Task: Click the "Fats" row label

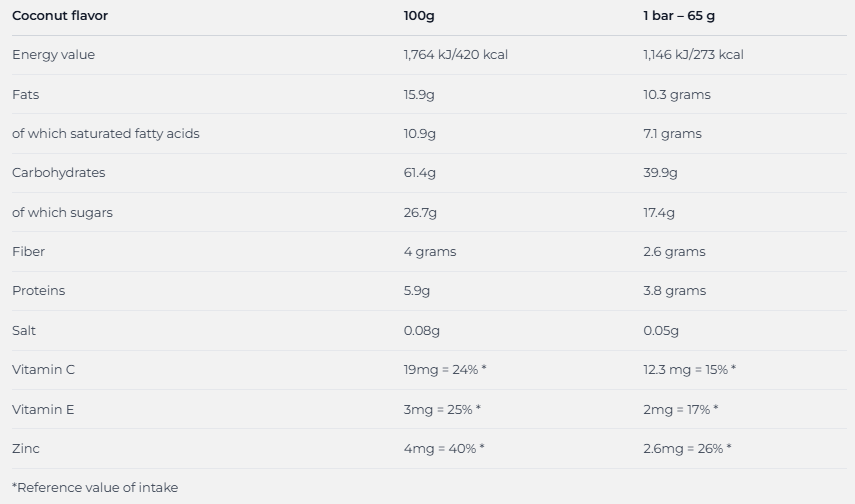Action: (26, 94)
